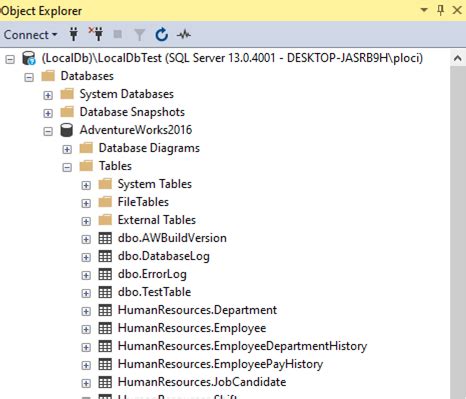Select Database Diagrams label
This screenshot has height=399, width=466.
click(149, 148)
